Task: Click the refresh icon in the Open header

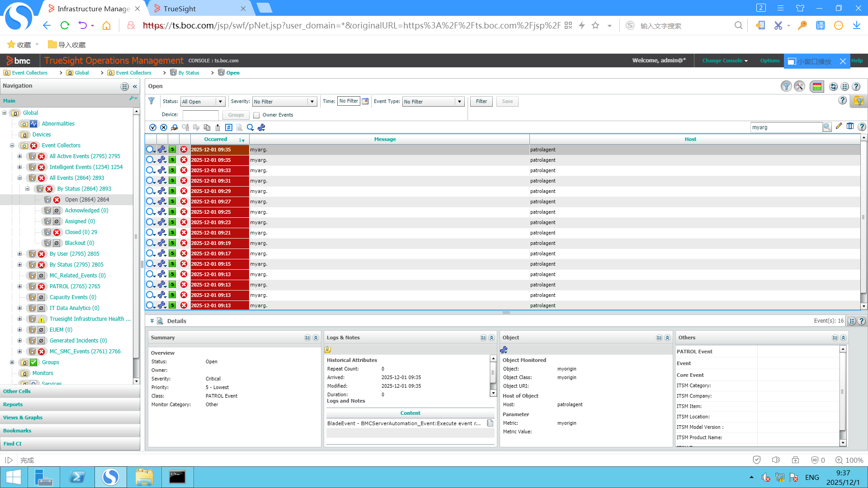Action: click(833, 87)
